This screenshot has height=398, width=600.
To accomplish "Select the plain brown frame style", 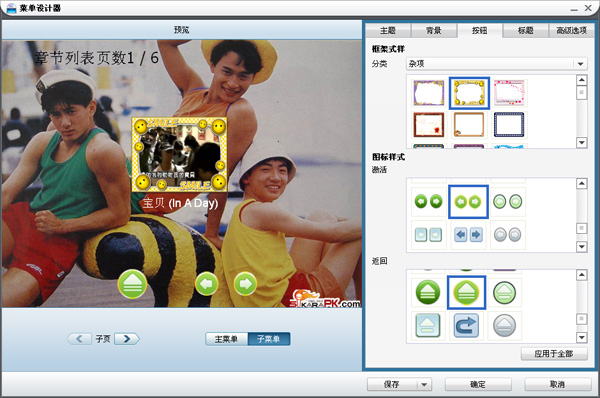I will [469, 125].
